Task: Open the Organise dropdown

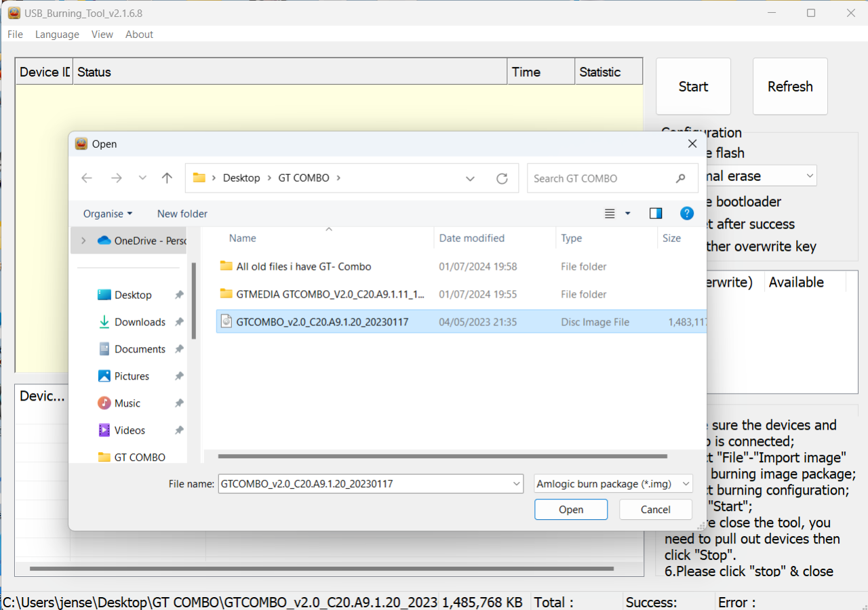Action: 108,213
